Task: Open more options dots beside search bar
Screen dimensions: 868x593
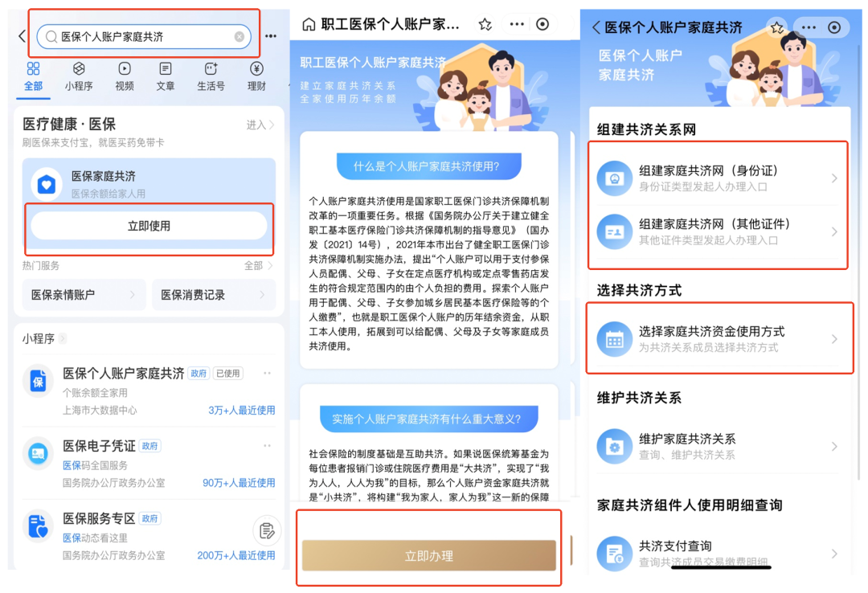Action: point(271,36)
